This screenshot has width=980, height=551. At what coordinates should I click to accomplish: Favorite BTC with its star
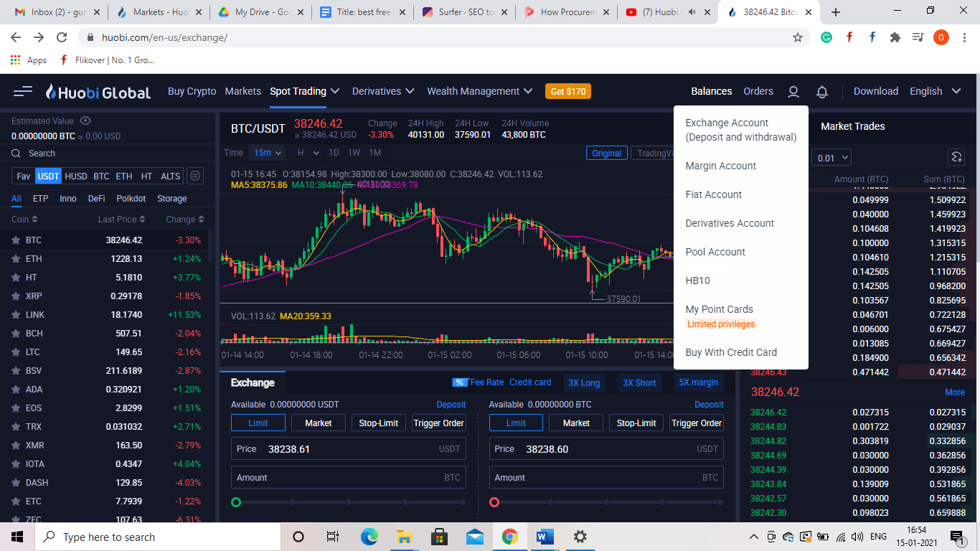(16, 240)
